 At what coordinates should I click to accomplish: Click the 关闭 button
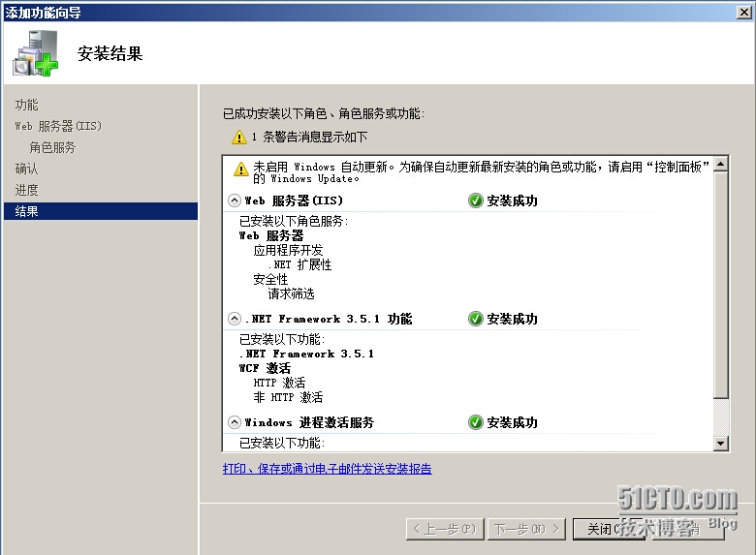[x=609, y=529]
